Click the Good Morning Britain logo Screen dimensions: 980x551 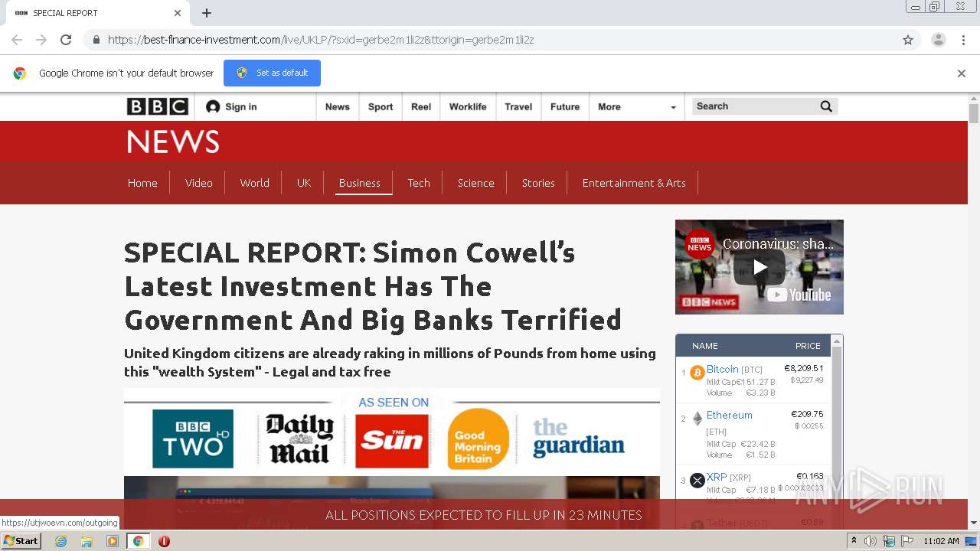click(479, 439)
